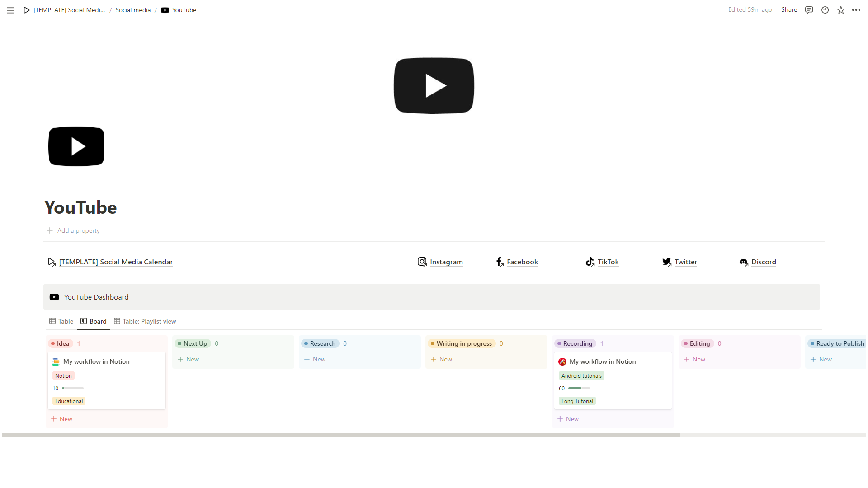The width and height of the screenshot is (868, 488).
Task: Click the Discord icon in link row
Action: tap(744, 262)
